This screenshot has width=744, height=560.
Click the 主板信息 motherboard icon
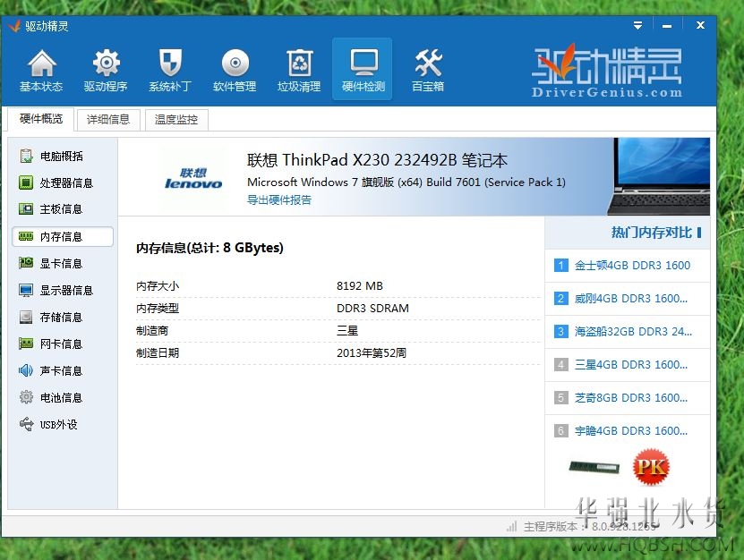click(x=26, y=208)
